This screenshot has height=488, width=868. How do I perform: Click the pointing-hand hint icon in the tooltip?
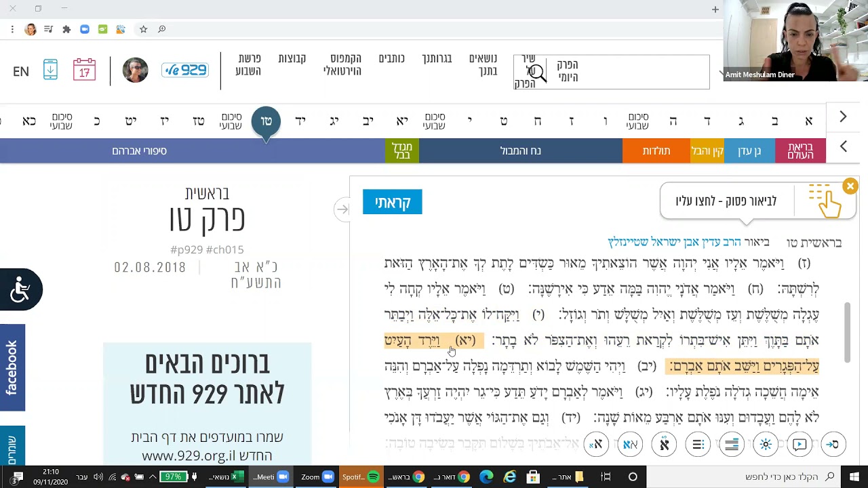click(825, 201)
